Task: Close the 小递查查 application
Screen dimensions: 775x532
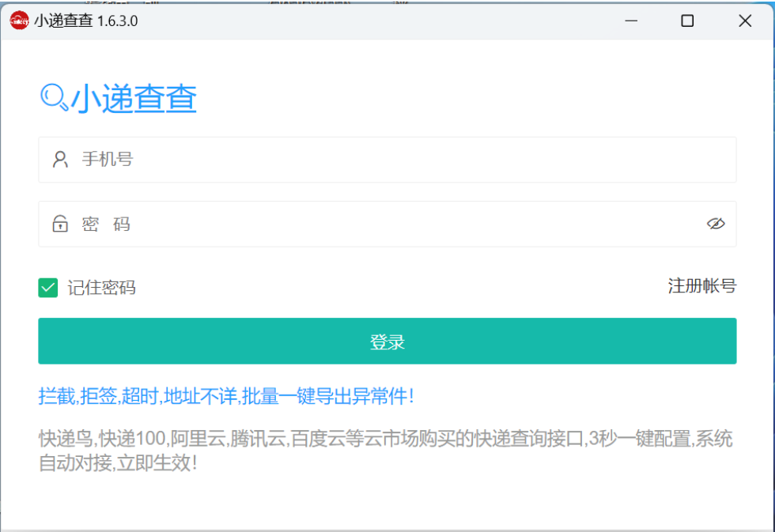Action: point(744,21)
